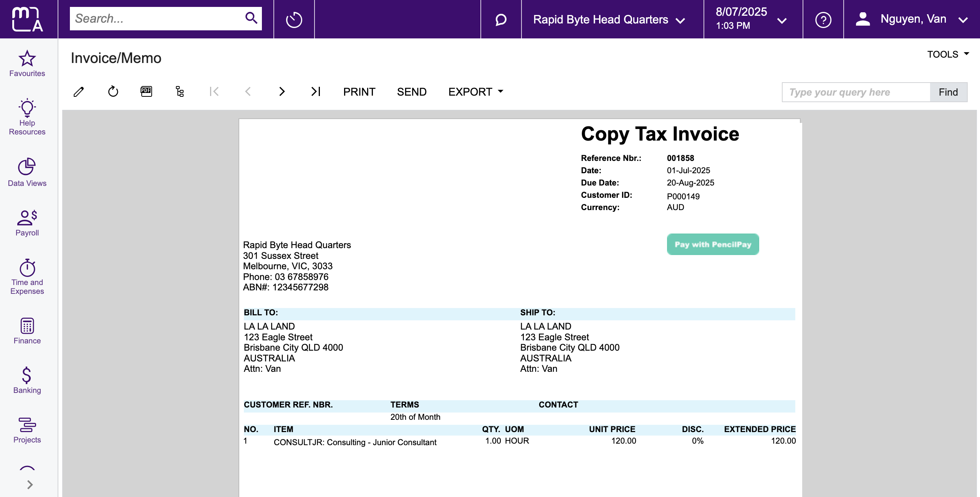
Task: Click customer ID P000149
Action: (683, 196)
